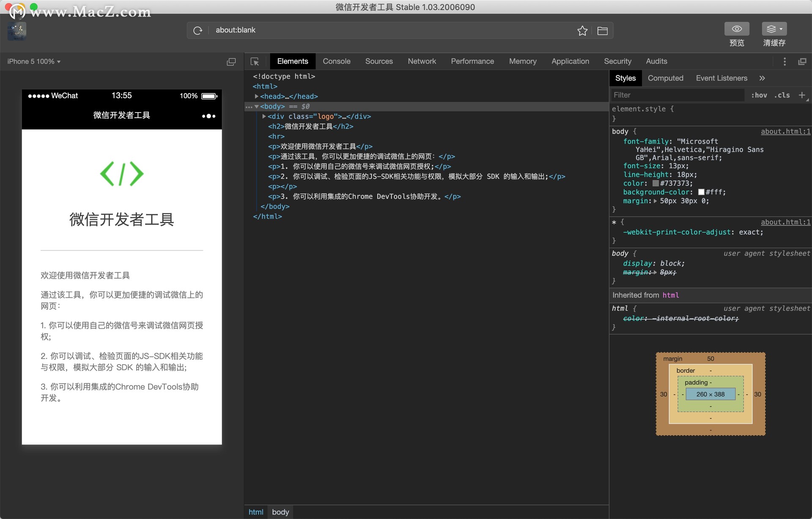Open the iPhone 5 device dropdown
Screen dimensions: 812x519
pos(34,61)
